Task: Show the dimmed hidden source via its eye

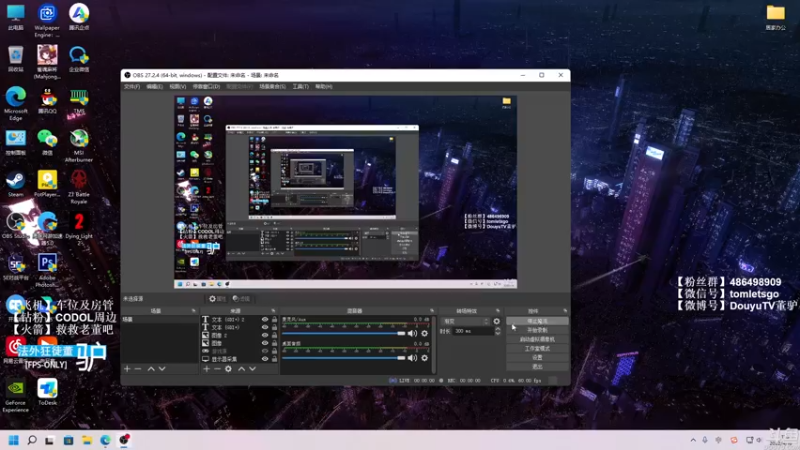Action: pos(265,351)
